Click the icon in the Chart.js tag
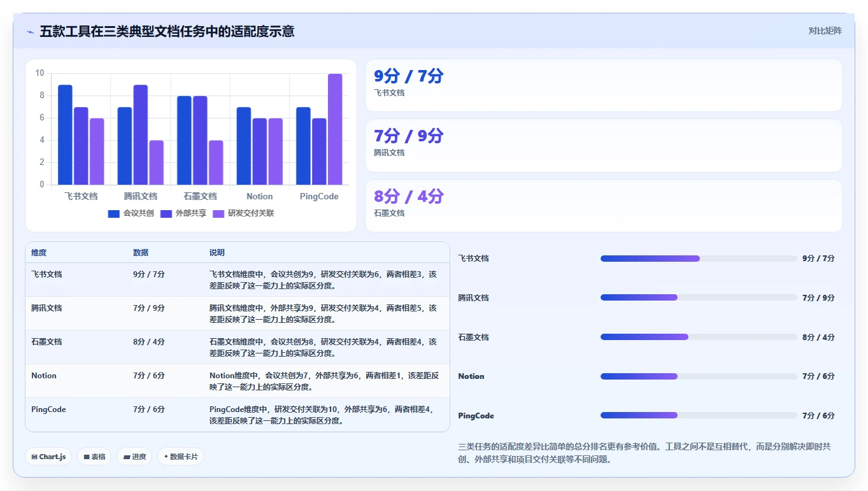 coord(34,457)
